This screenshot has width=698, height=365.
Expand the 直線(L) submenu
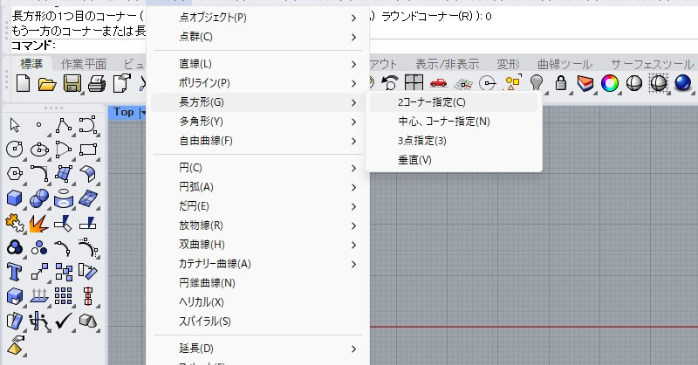click(257, 64)
